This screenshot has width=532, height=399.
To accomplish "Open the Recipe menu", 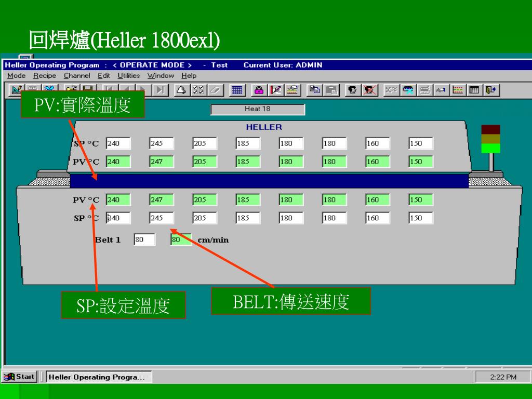I will pyautogui.click(x=45, y=76).
